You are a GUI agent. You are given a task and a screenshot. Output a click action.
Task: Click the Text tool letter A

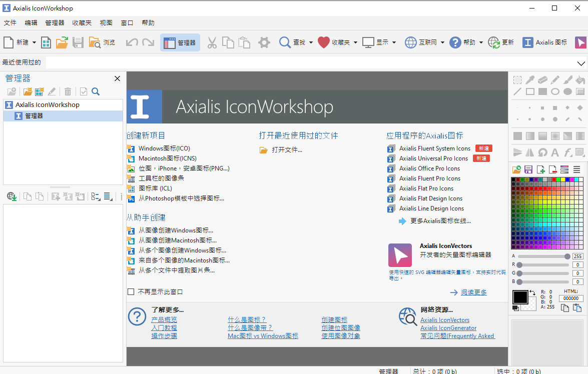tap(555, 152)
